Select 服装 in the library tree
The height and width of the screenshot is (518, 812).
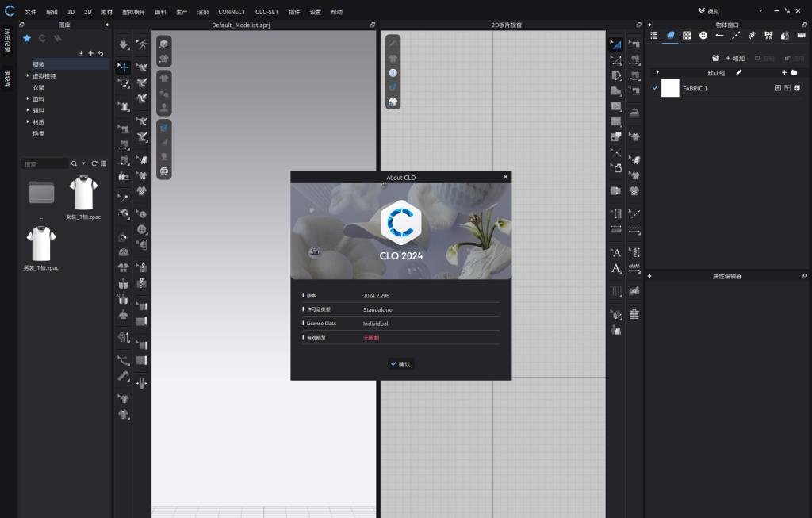[x=38, y=64]
